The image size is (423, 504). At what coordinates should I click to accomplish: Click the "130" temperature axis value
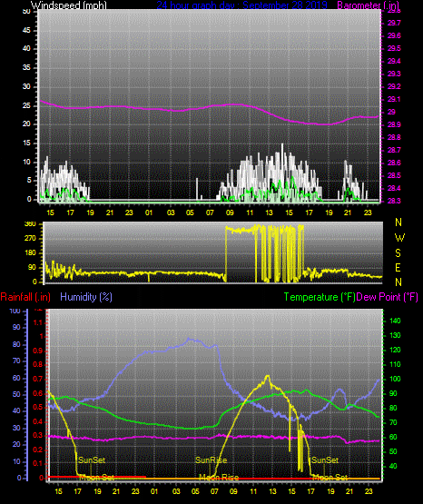click(395, 336)
